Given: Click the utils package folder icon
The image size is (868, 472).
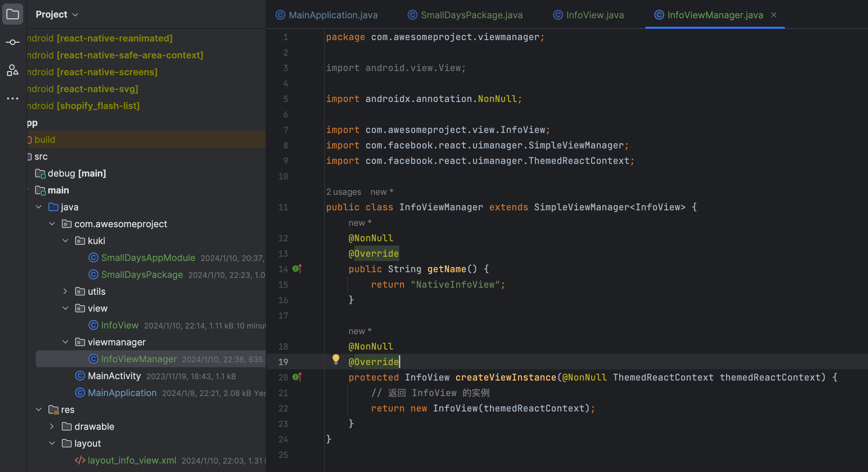Looking at the screenshot, I should click(x=80, y=292).
